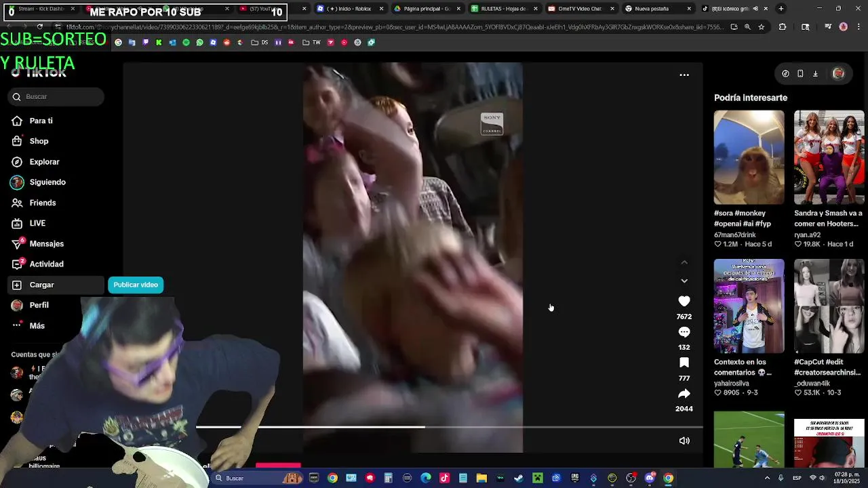The width and height of the screenshot is (868, 488).
Task: Show hidden system tray icons
Action: coord(767,478)
